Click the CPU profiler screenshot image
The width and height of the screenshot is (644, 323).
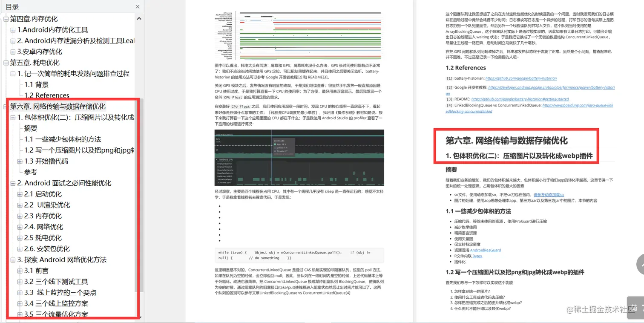pyautogui.click(x=299, y=158)
